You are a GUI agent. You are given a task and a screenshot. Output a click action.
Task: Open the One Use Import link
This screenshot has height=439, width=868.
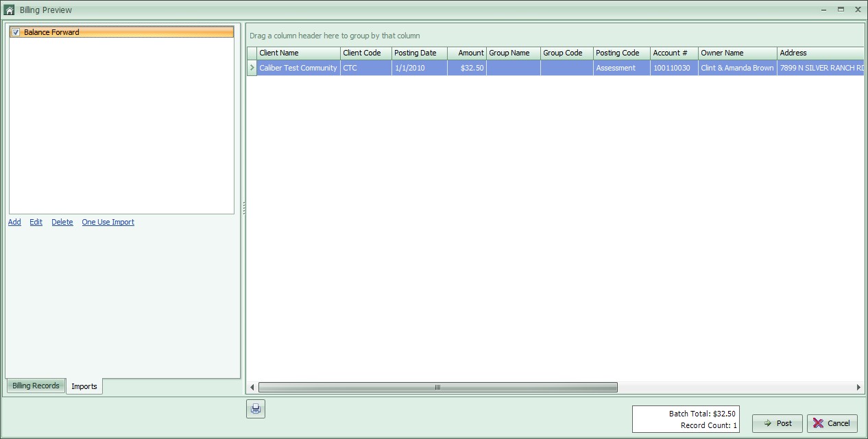pos(108,222)
